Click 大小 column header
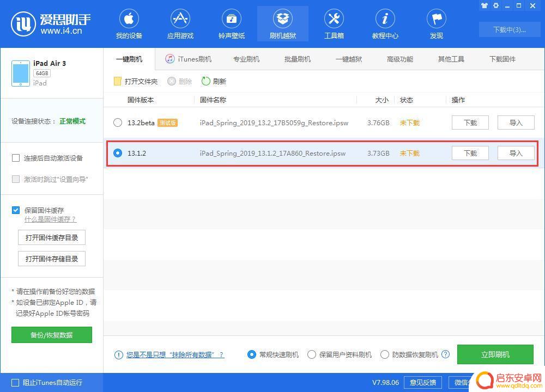This screenshot has height=392, width=545. 381,100
